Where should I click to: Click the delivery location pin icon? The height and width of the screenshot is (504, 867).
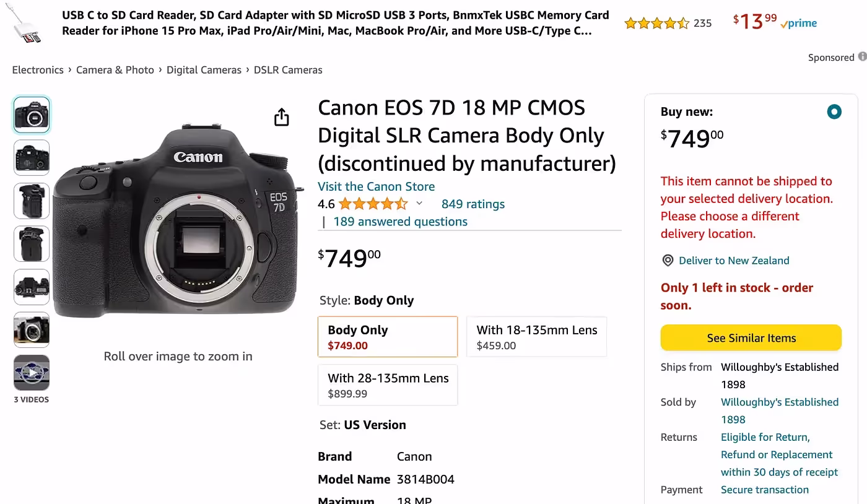tap(668, 261)
